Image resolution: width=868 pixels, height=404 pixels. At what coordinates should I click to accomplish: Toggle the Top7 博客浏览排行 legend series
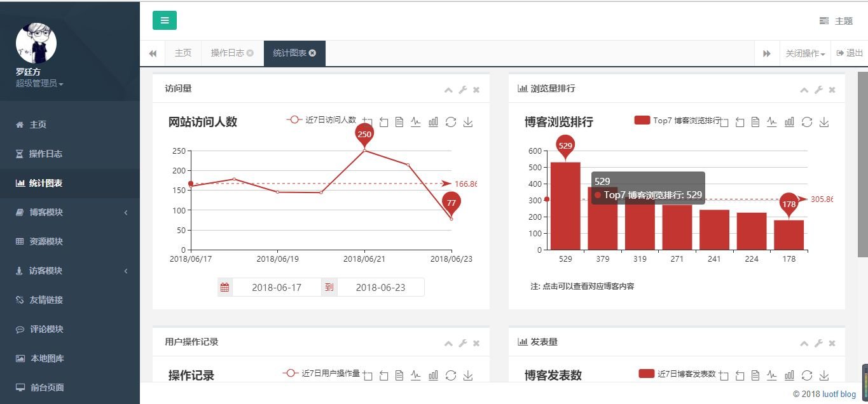click(678, 120)
